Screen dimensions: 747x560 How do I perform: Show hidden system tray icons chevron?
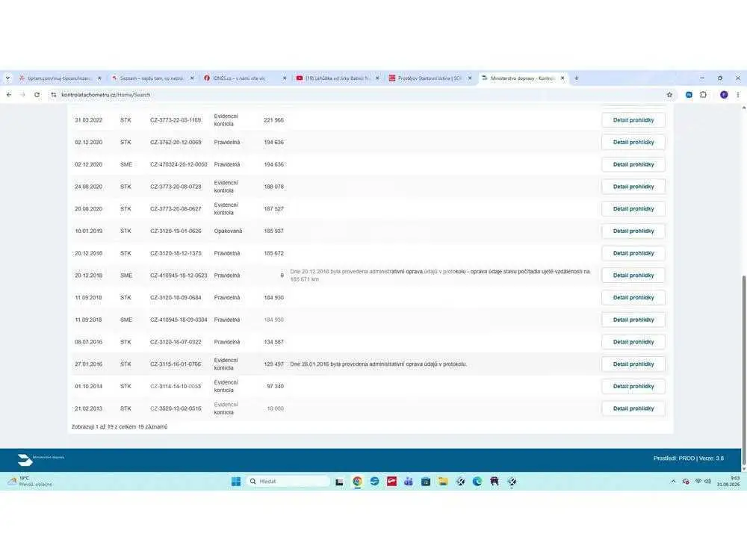click(673, 482)
